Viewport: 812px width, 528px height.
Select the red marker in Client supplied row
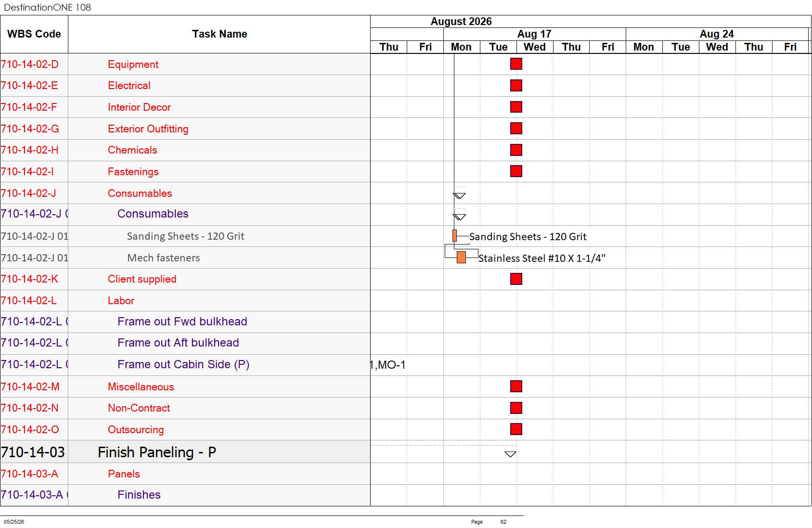click(x=516, y=279)
